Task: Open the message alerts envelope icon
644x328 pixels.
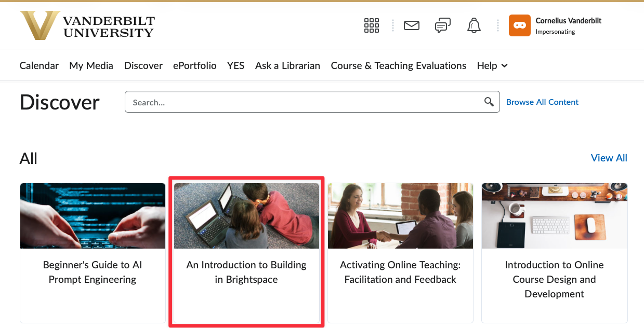Action: point(412,25)
